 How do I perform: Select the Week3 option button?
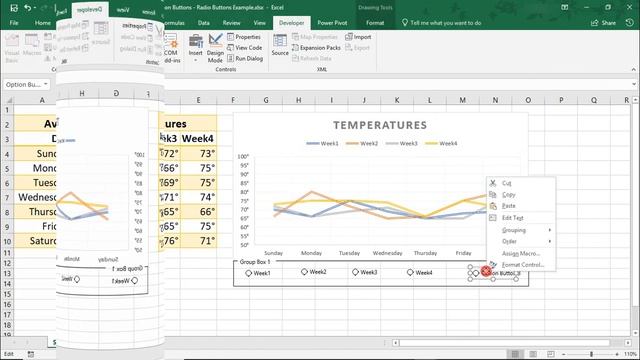coord(364,272)
